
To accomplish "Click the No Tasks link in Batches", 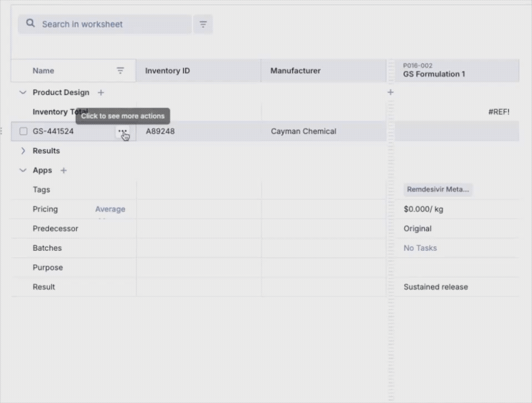I will click(420, 248).
